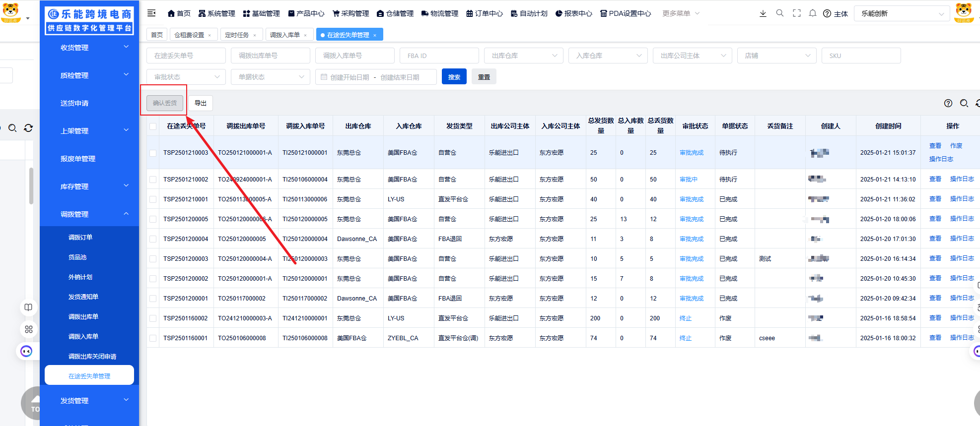This screenshot has height=426, width=980.
Task: Open the download icon in top bar
Action: click(763, 13)
